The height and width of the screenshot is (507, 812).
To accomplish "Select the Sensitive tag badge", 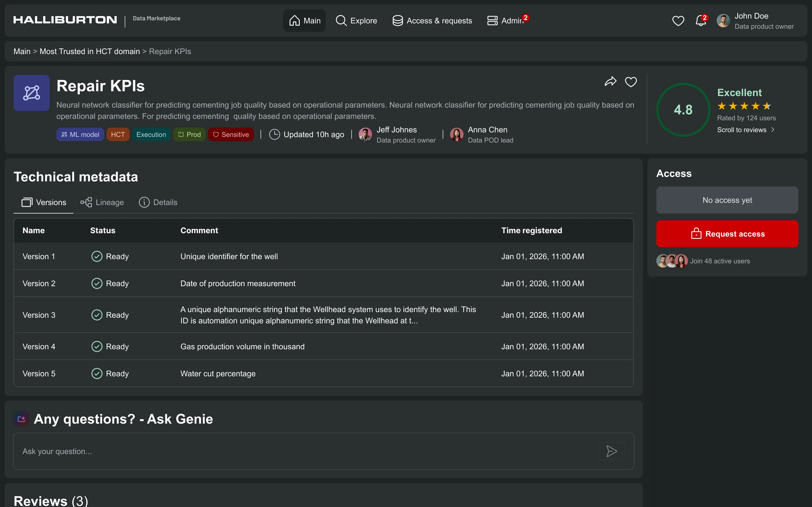I will tap(231, 134).
